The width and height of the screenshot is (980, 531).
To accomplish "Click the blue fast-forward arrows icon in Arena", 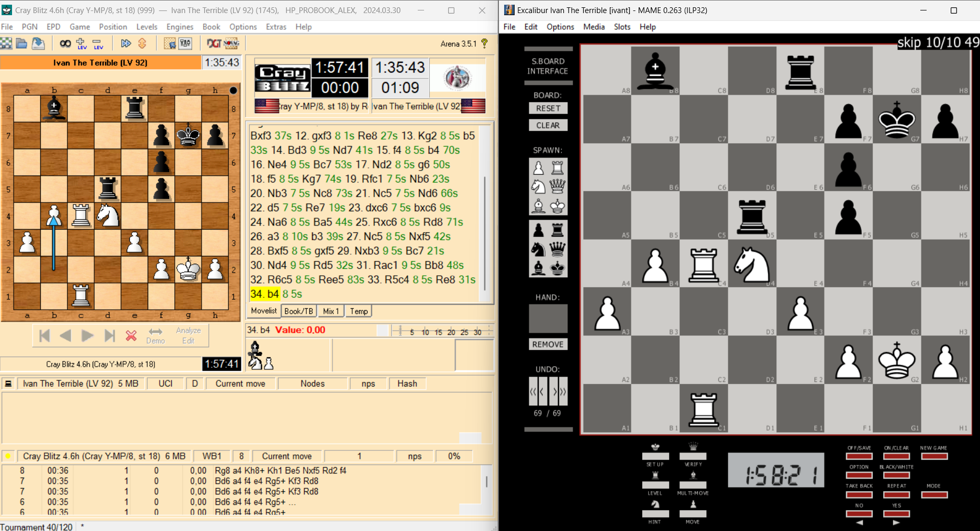I will 126,43.
